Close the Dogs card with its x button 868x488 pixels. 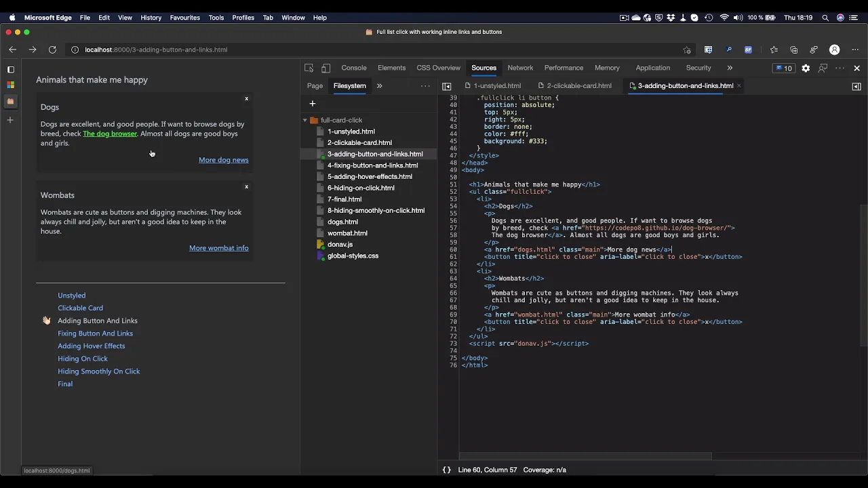tap(246, 99)
